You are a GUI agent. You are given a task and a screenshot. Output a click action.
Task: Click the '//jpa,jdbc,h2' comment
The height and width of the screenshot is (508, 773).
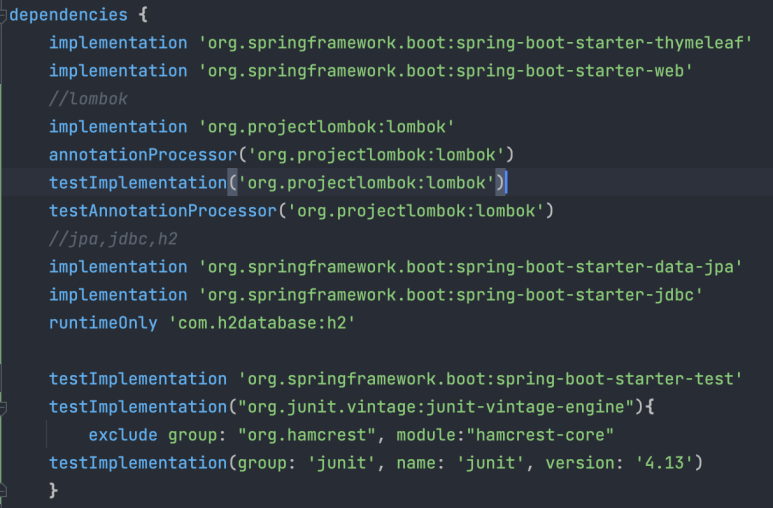coord(113,239)
